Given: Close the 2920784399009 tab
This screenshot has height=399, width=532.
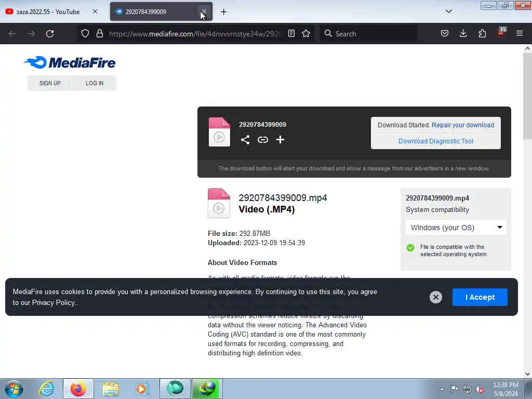Looking at the screenshot, I should tap(204, 11).
